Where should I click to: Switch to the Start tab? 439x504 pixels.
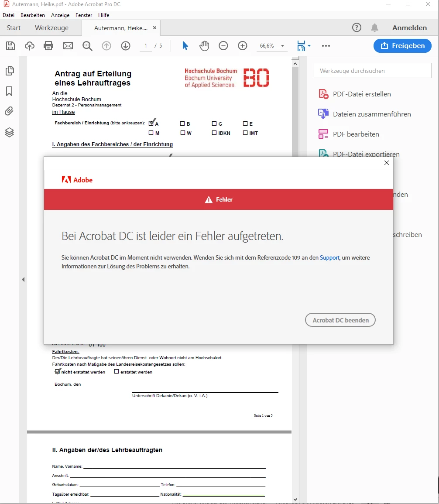(x=14, y=28)
